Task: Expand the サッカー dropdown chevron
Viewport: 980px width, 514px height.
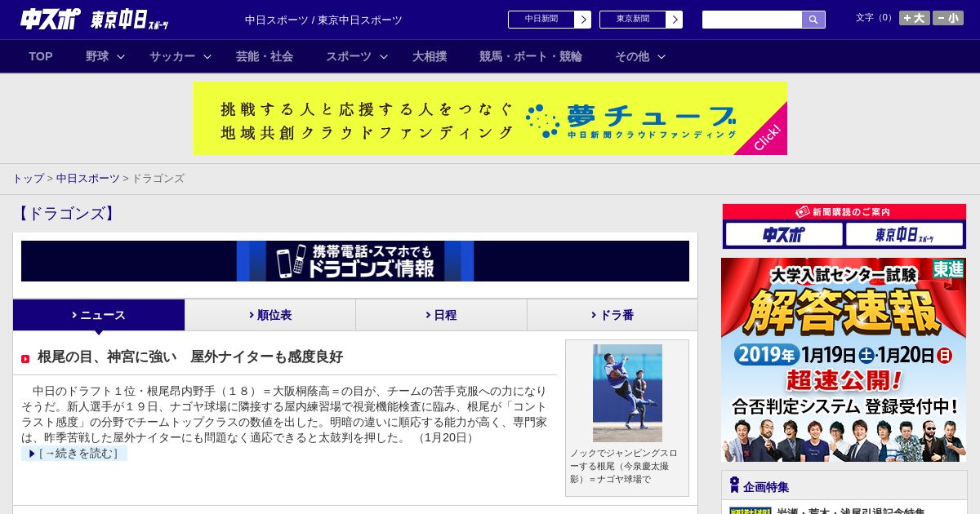Action: 207,56
